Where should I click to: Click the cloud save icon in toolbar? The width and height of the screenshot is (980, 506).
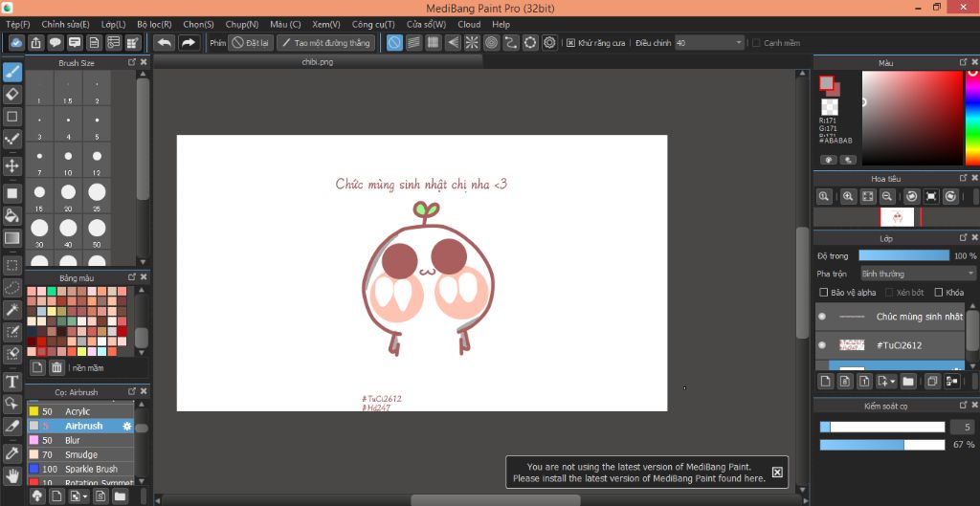(16, 42)
